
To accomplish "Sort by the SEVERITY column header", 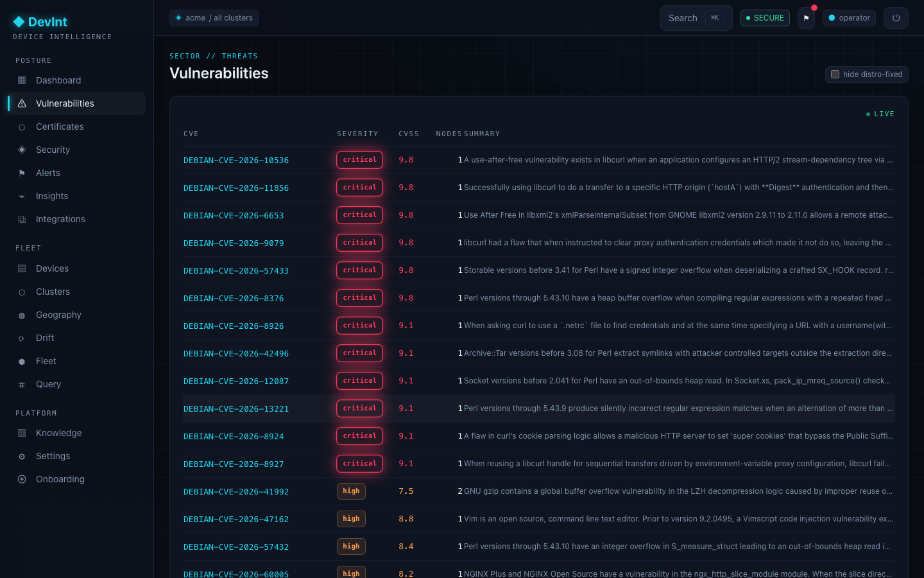I will (x=357, y=134).
